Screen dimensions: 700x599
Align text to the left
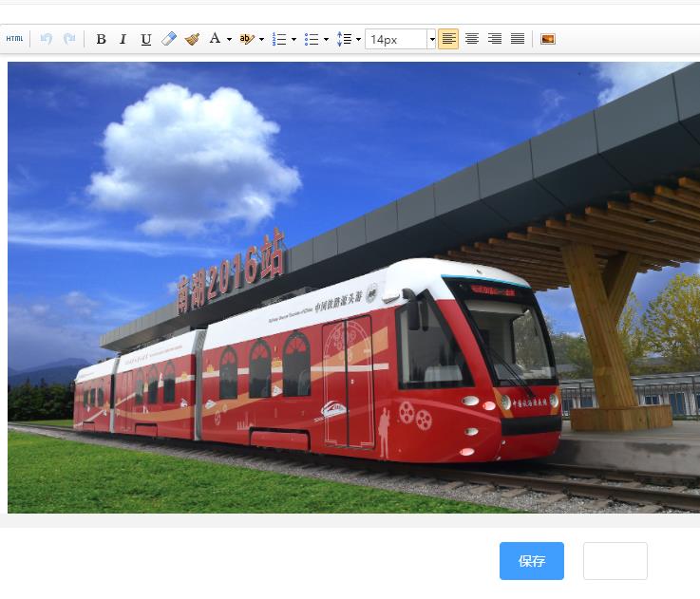[x=448, y=39]
